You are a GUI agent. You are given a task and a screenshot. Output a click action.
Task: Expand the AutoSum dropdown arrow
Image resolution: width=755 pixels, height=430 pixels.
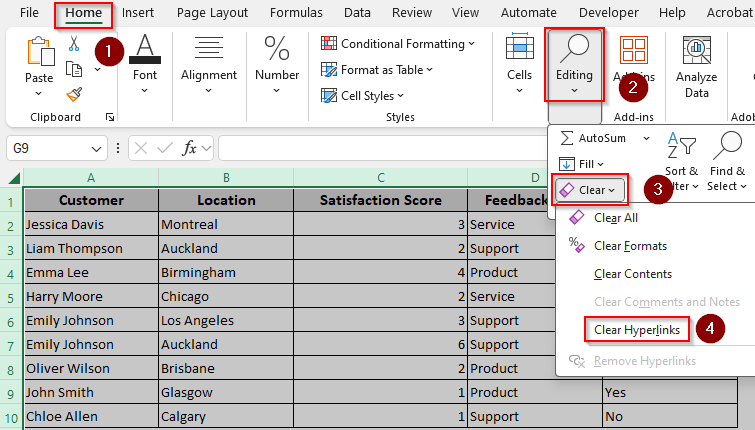click(646, 139)
